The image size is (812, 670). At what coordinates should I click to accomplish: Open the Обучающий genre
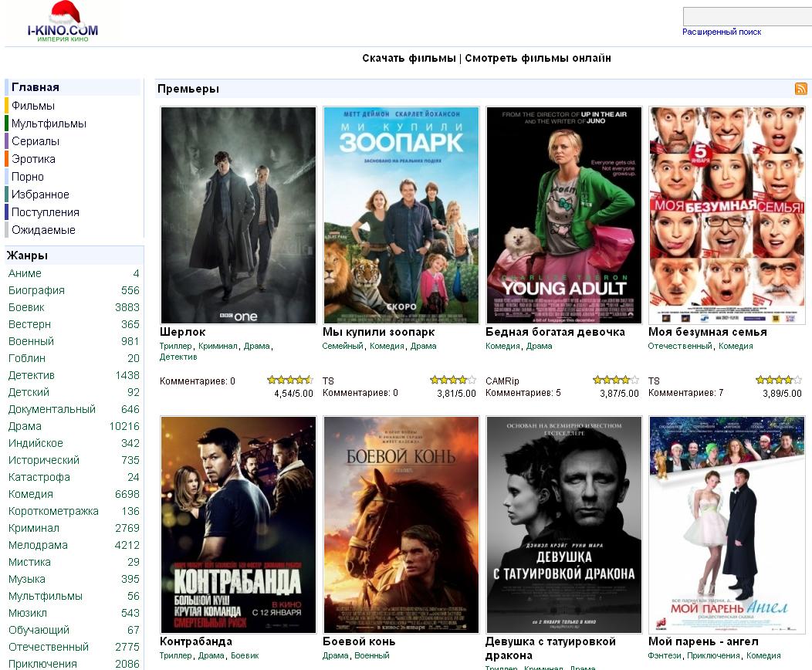(x=39, y=630)
